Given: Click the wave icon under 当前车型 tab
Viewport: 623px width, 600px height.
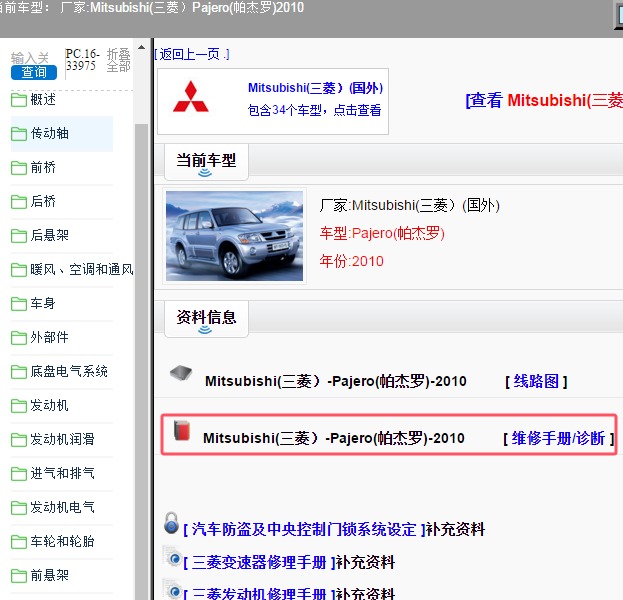Looking at the screenshot, I should (205, 173).
